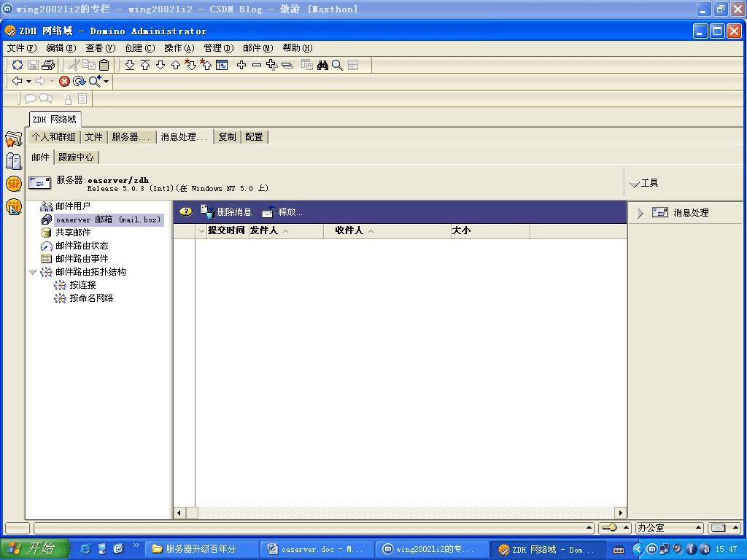
Task: Select 邮件路由状态 in the tree
Action: (x=82, y=246)
